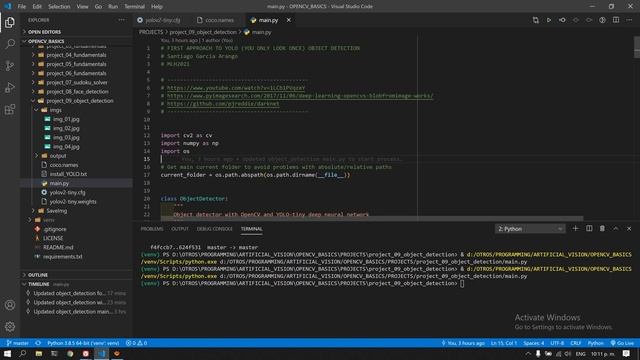Change Python language mode in status bar
The image size is (640, 360).
click(x=596, y=343)
